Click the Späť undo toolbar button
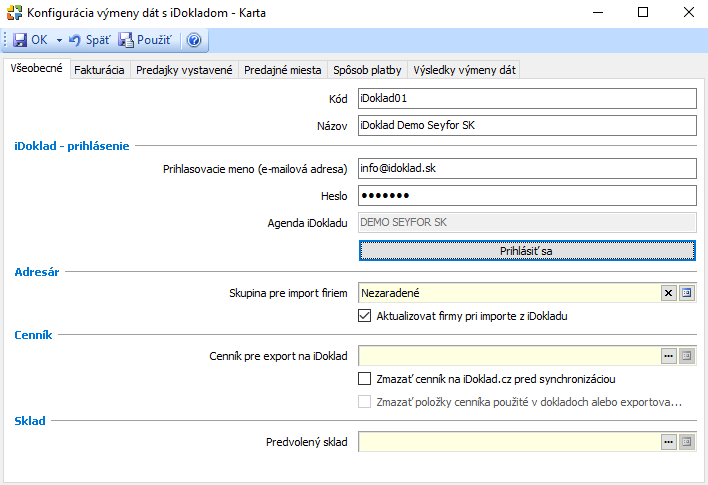 coord(89,40)
